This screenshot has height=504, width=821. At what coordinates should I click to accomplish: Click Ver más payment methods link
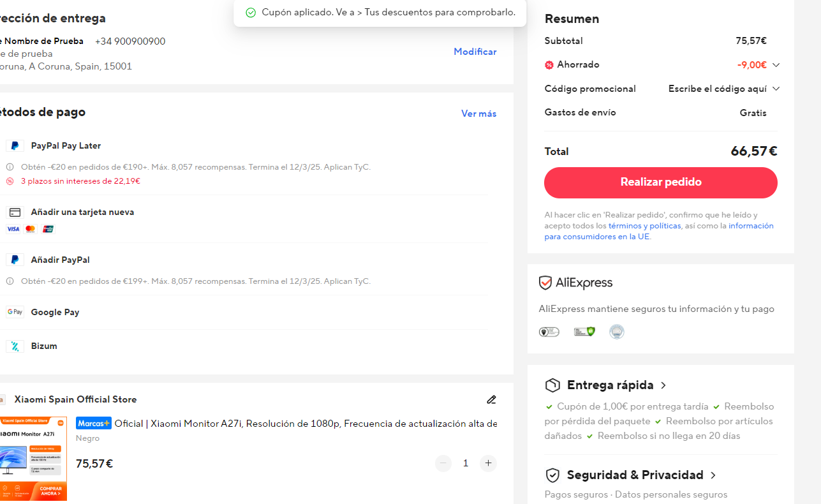(x=479, y=114)
